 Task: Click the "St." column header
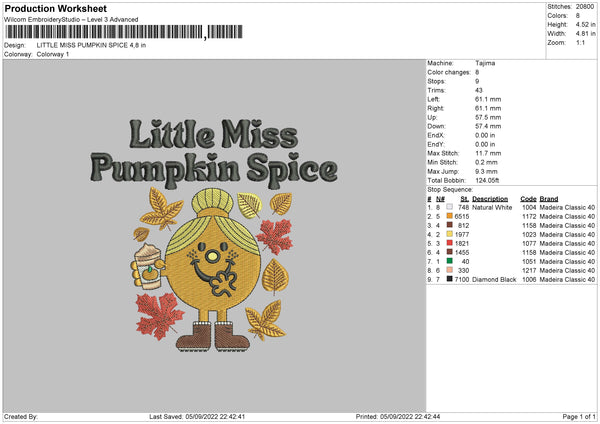465,199
